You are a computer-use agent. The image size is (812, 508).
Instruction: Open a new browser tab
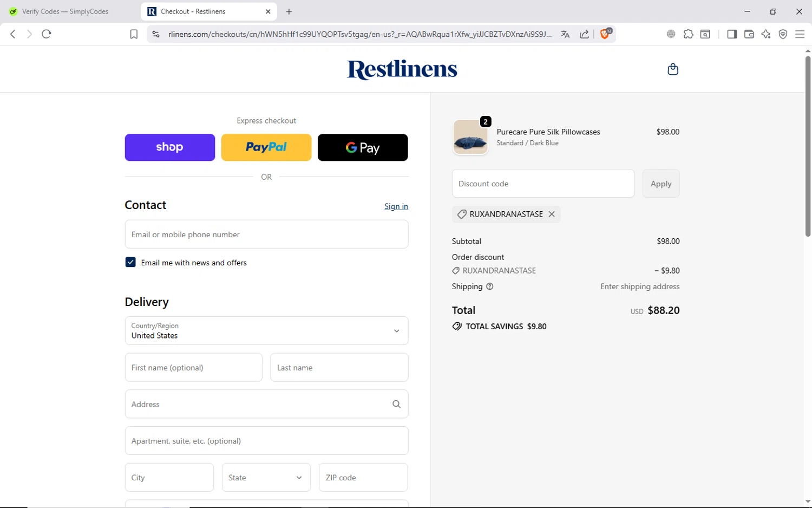tap(289, 11)
